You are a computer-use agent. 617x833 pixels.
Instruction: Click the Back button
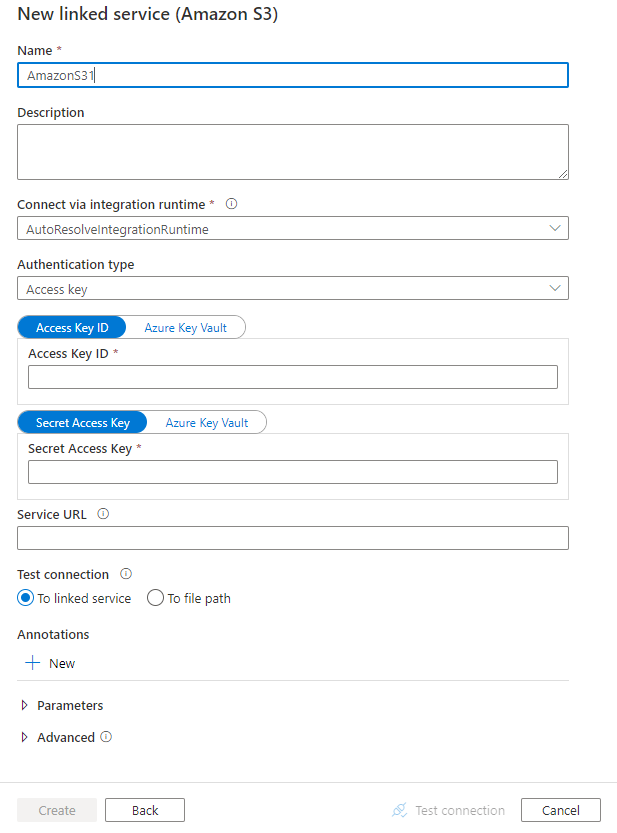[144, 810]
